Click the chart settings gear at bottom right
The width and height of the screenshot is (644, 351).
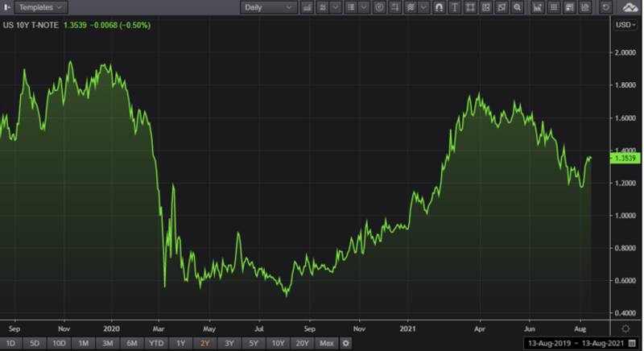pos(625,328)
